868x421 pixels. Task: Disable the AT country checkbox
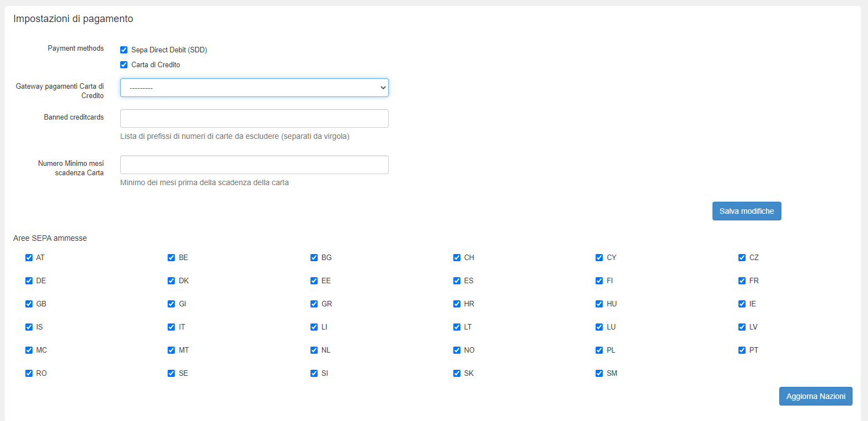tap(29, 258)
